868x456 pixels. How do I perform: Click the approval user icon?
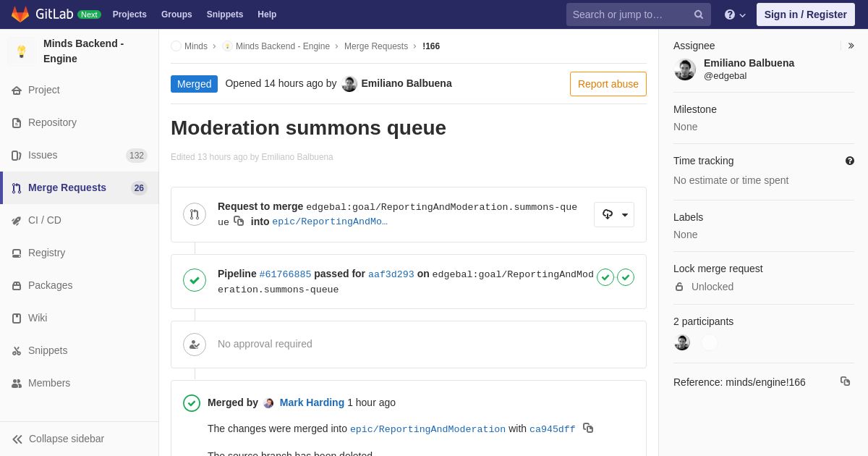coord(195,345)
